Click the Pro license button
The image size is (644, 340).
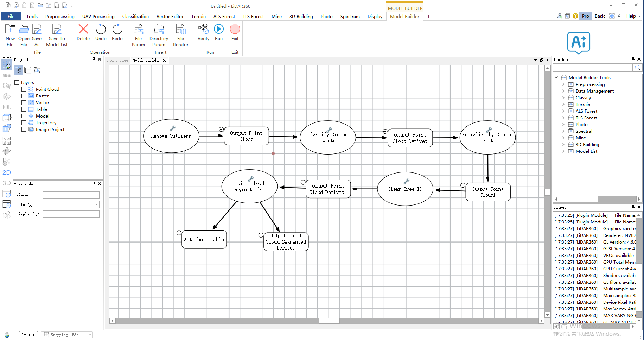585,16
